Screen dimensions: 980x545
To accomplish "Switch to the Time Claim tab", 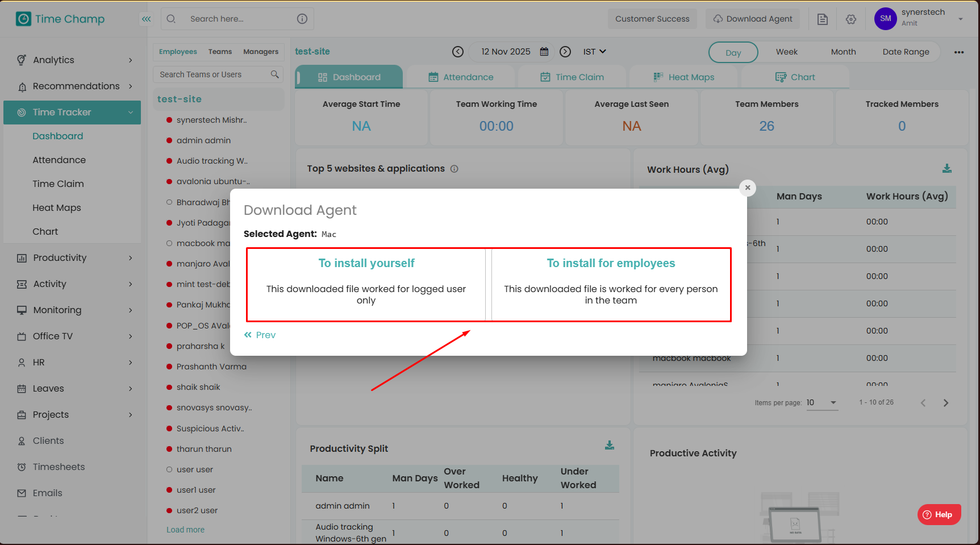I will pyautogui.click(x=572, y=77).
